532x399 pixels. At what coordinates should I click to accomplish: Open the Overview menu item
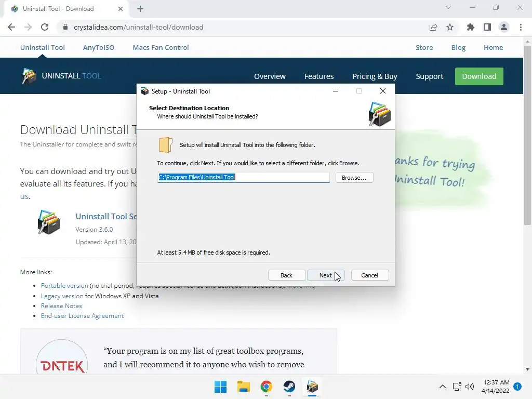270,76
